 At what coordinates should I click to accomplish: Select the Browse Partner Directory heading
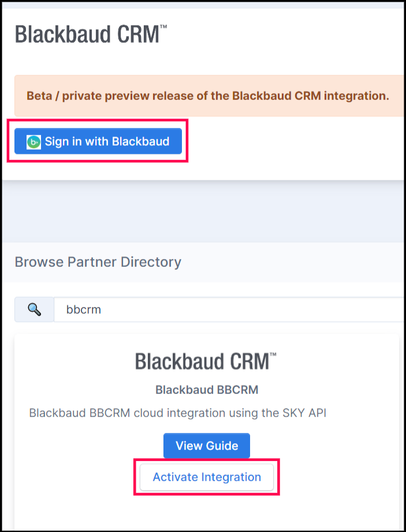[98, 262]
